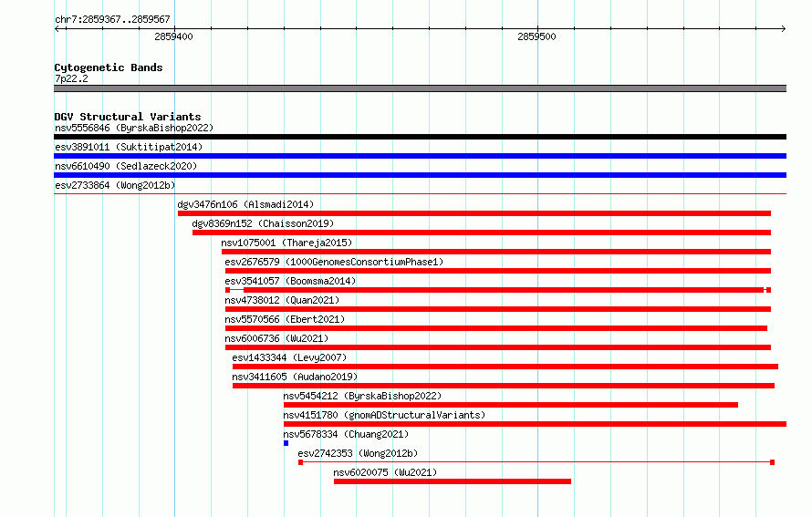Open the nsv6006736 (Wu2021) label
The height and width of the screenshot is (517, 812).
pyautogui.click(x=276, y=338)
